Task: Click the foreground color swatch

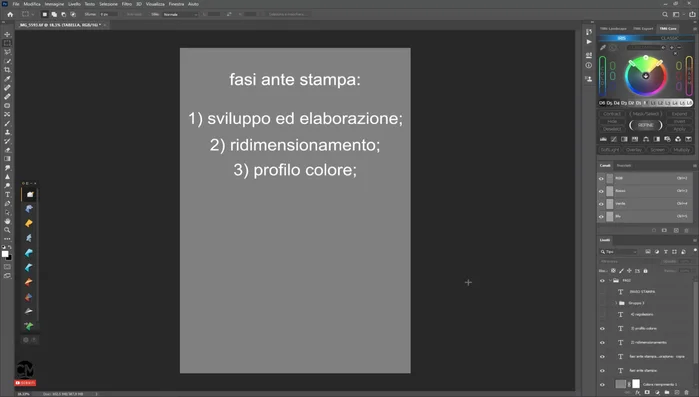Action: 5,254
